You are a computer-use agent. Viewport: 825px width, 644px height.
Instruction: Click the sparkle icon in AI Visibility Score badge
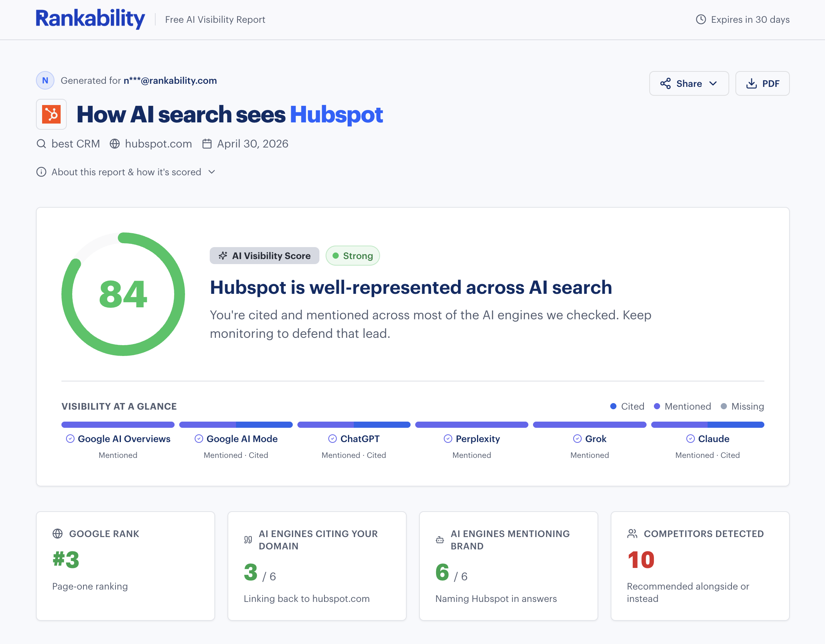pos(223,256)
